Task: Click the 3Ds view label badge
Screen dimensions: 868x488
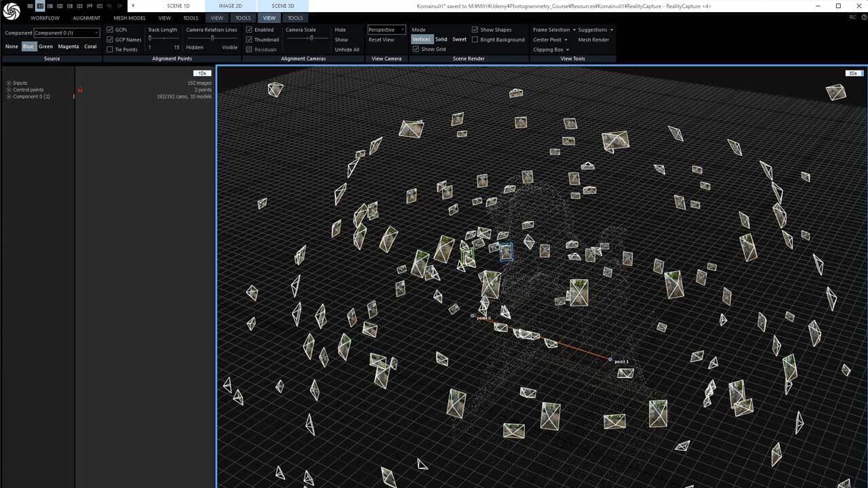Action: [x=853, y=73]
